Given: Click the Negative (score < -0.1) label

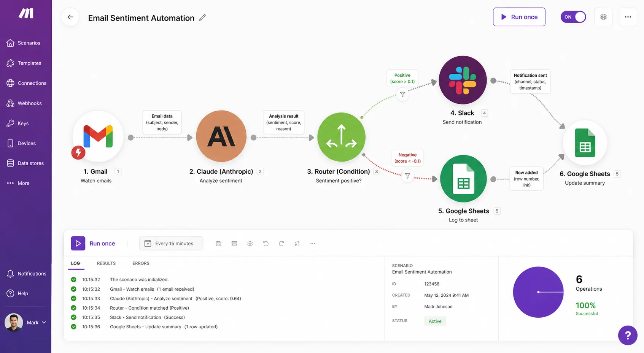Looking at the screenshot, I should pyautogui.click(x=407, y=158).
